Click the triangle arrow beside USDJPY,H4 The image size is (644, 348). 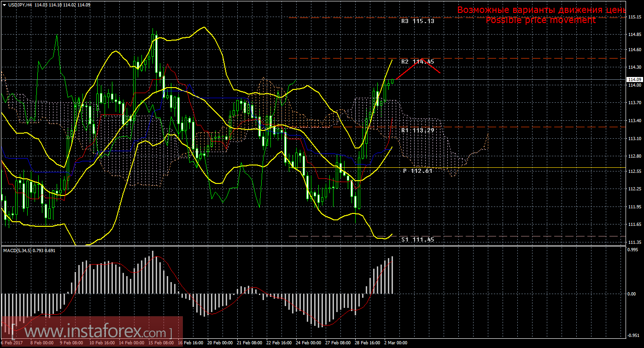(4, 5)
